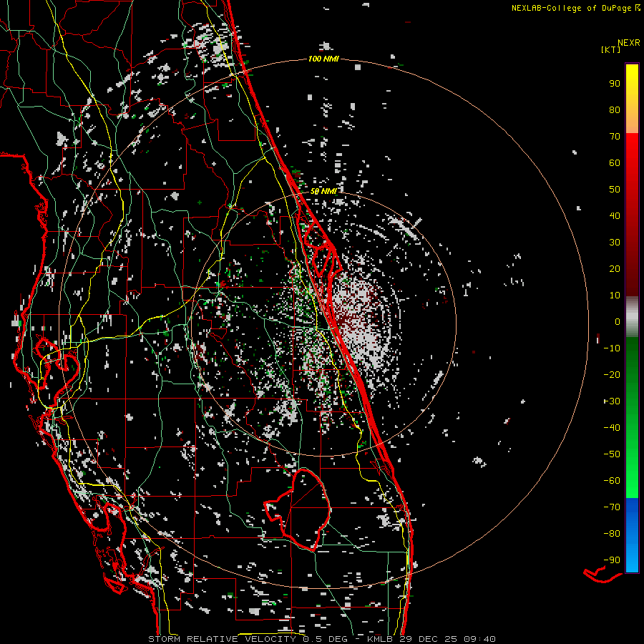Screen dimensions: 644x644
Task: Click the [KT] units label
Action: tap(611, 49)
